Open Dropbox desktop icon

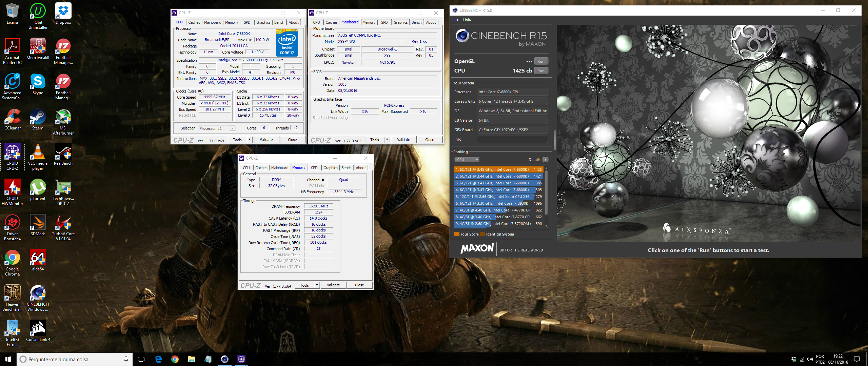[63, 14]
